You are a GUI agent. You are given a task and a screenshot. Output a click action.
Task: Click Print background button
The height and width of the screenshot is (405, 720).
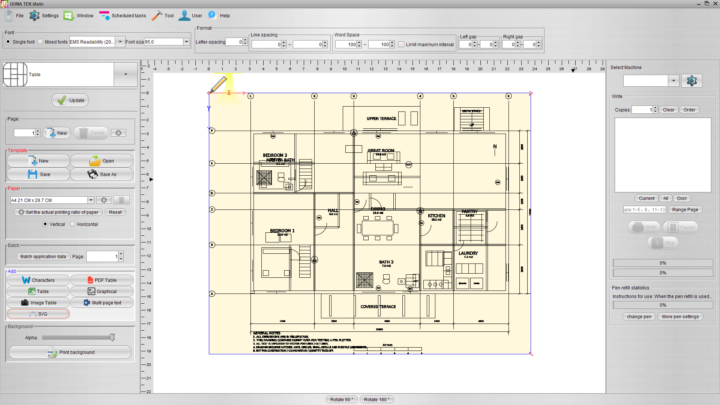click(70, 352)
